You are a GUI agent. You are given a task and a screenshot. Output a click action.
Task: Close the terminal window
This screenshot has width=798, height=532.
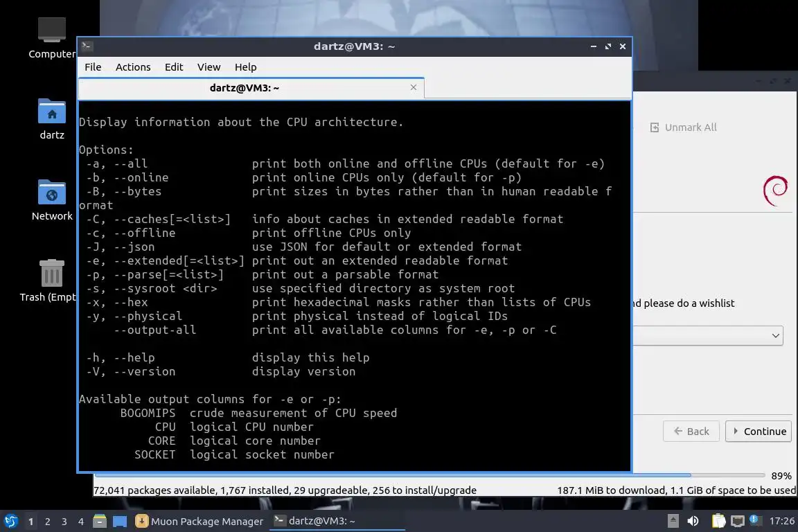pos(623,46)
